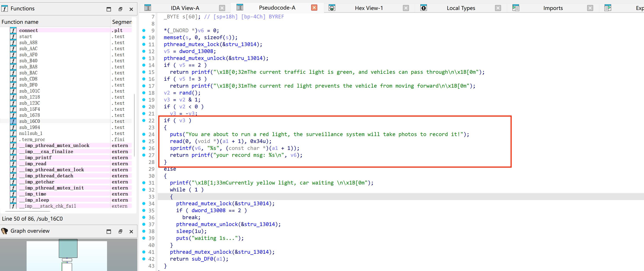
Task: Close the IDA View-A tab
Action: tap(222, 8)
